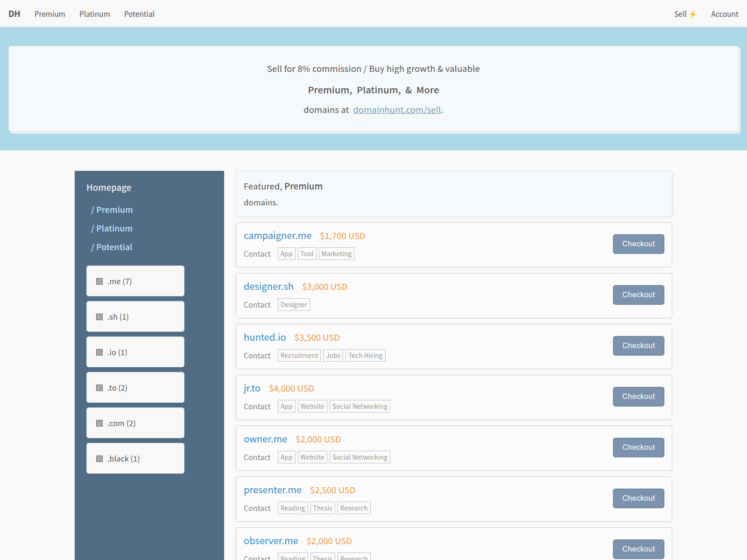Open the Account menu
The width and height of the screenshot is (747, 560).
coord(725,14)
